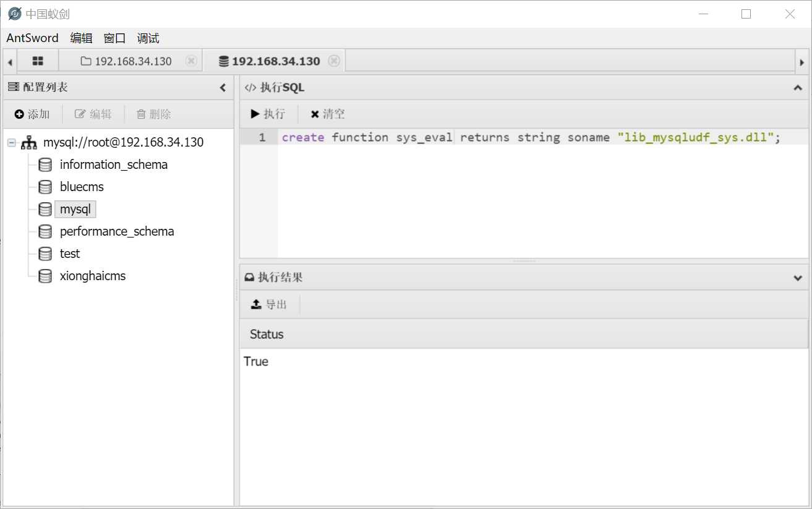Viewport: 812px width, 509px height.
Task: Click the 编辑 configuration button
Action: [93, 114]
